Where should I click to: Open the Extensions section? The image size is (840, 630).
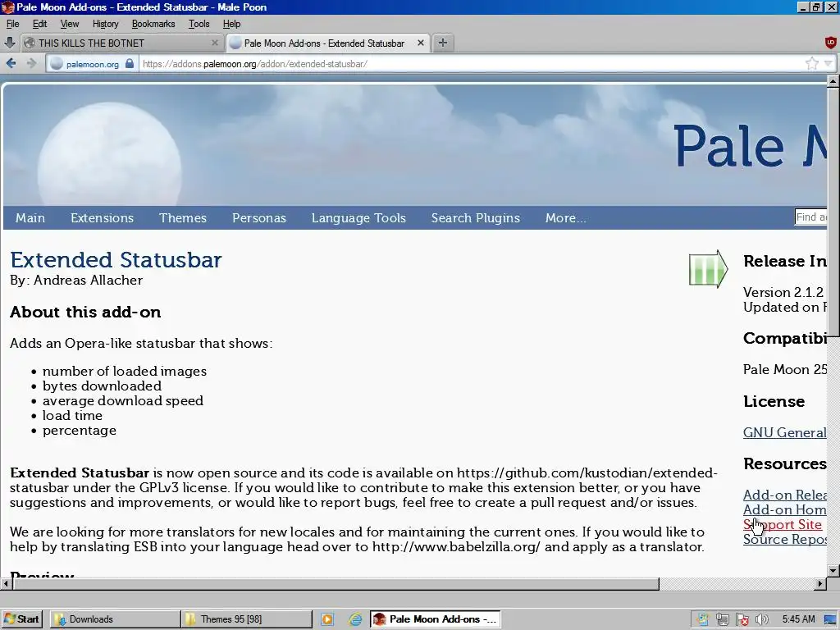pos(102,218)
